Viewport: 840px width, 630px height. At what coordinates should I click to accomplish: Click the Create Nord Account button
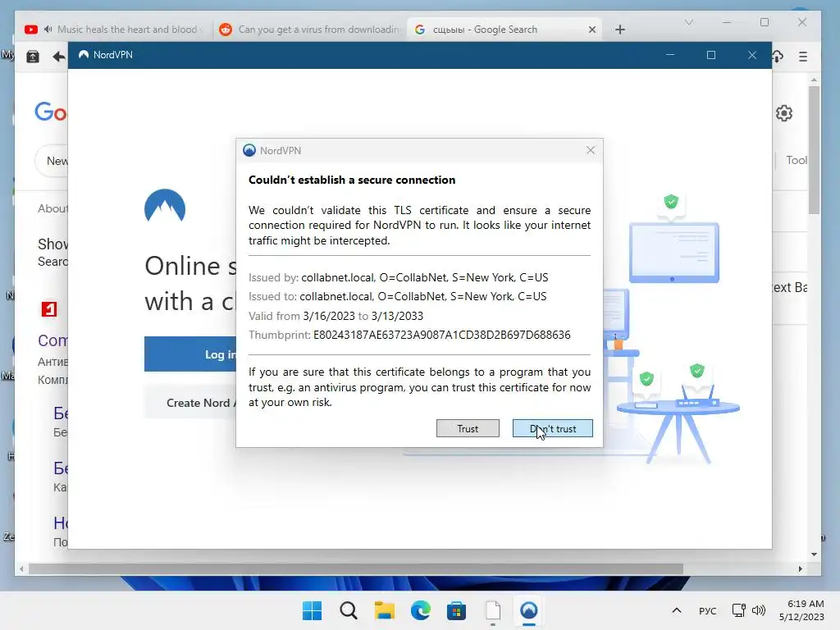[190, 402]
